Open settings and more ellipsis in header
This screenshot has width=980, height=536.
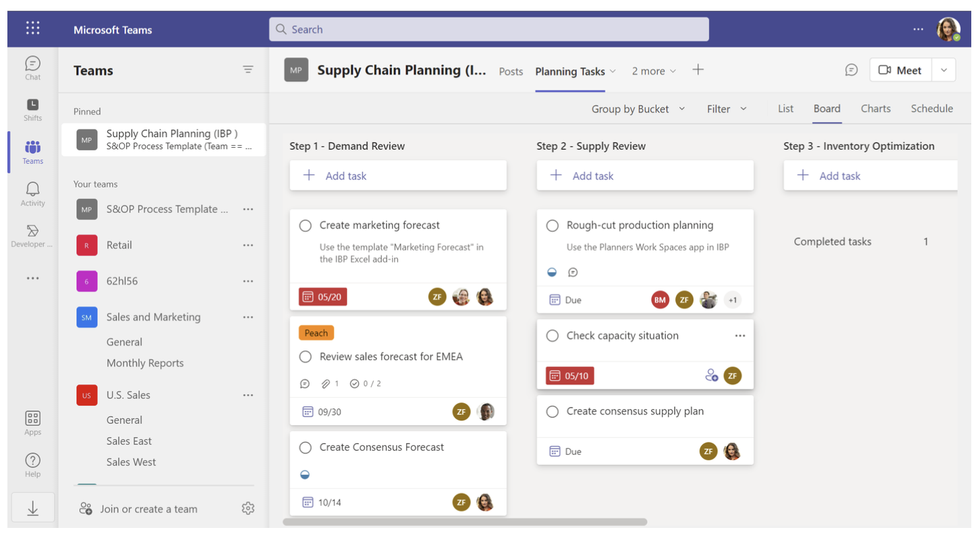pyautogui.click(x=918, y=29)
